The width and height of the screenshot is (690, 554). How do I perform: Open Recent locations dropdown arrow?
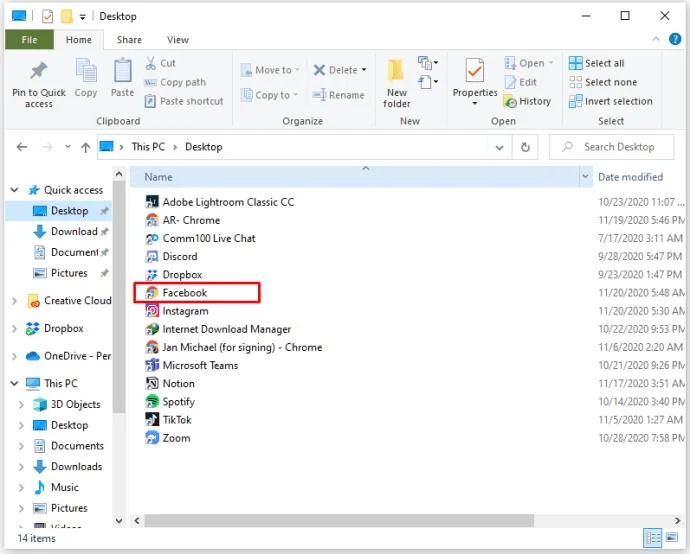tap(67, 147)
